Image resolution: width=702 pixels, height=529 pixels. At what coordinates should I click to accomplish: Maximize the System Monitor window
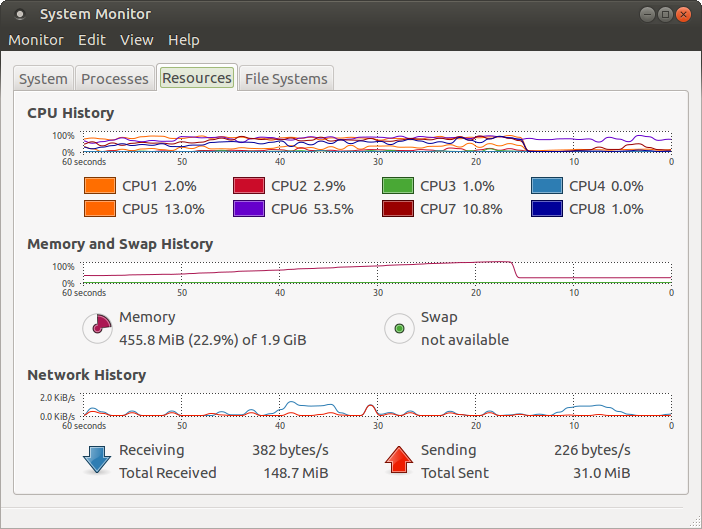pos(665,14)
